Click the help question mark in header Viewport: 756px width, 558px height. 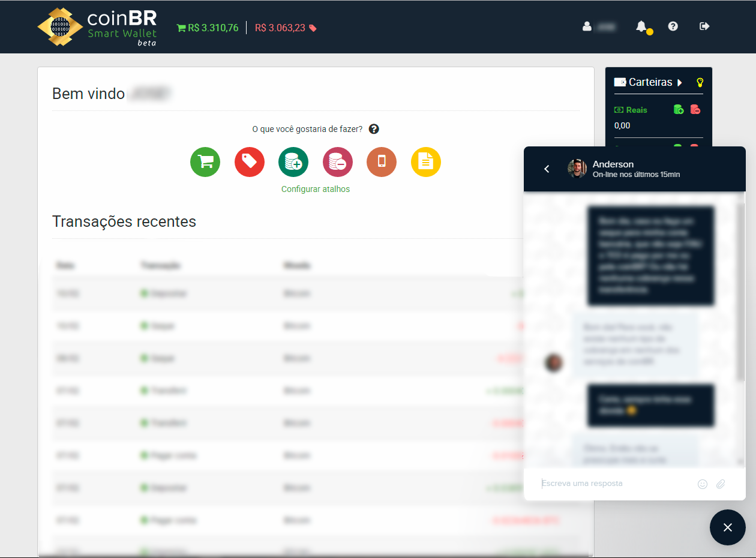pyautogui.click(x=673, y=26)
